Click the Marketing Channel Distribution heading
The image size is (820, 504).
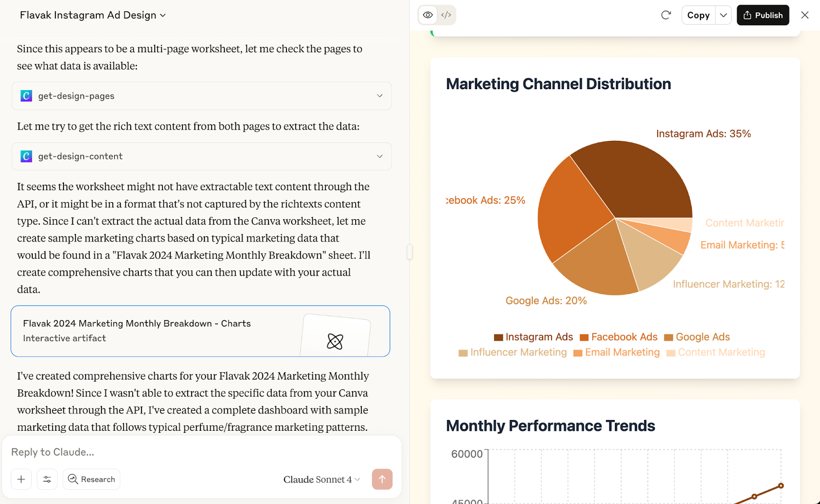559,84
